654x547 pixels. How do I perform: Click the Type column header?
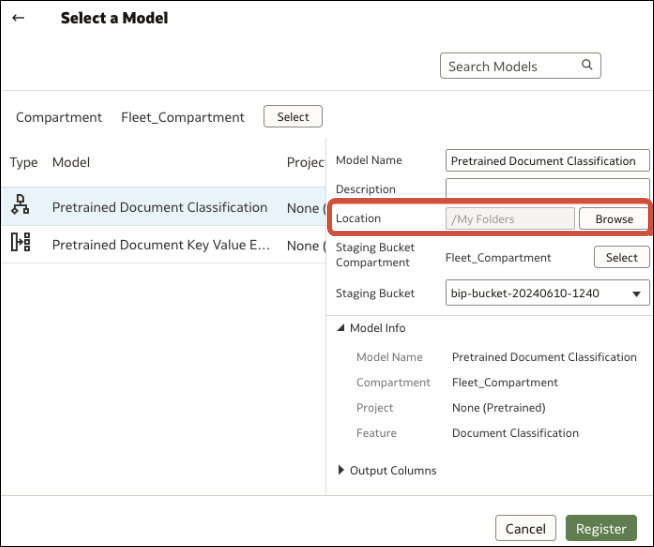coord(24,162)
